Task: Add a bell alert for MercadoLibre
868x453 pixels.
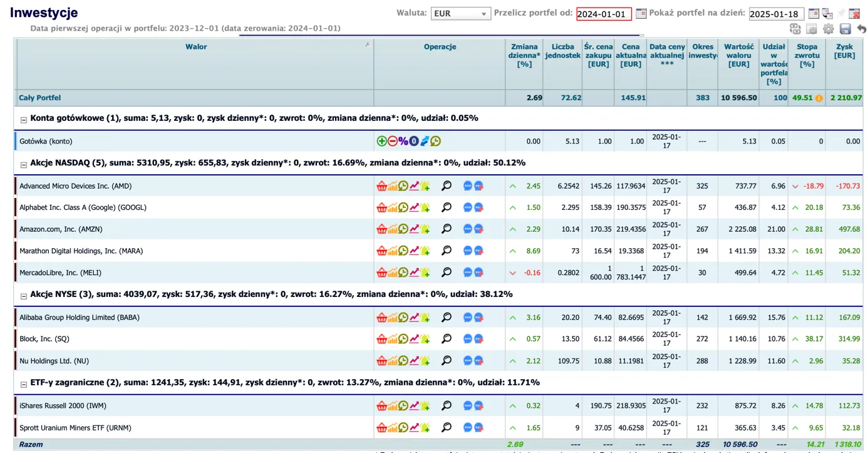Action: [x=425, y=273]
